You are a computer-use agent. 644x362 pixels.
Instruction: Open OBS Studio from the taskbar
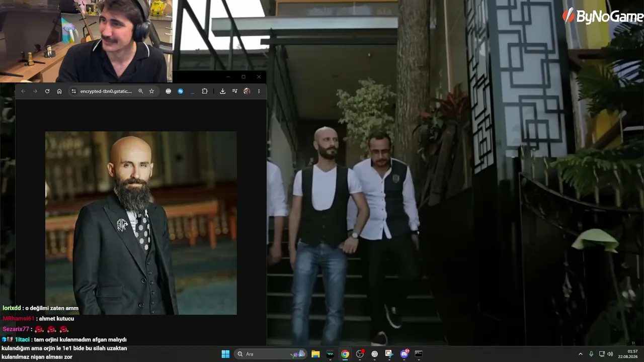click(x=360, y=354)
